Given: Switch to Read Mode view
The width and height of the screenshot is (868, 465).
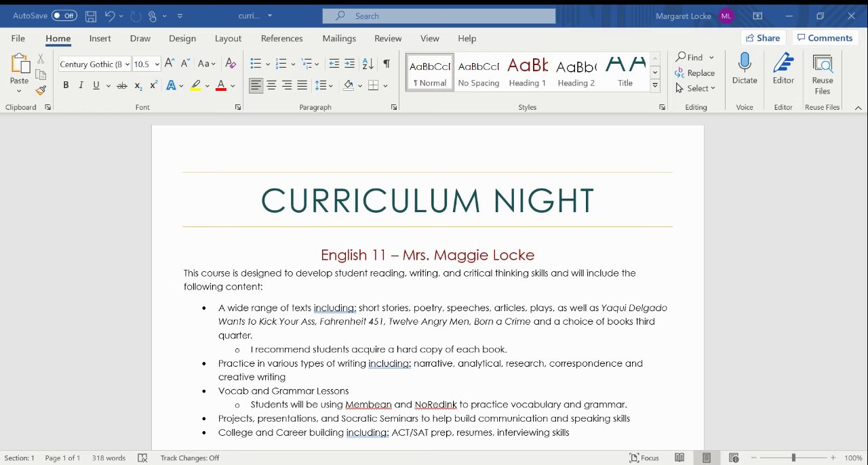Looking at the screenshot, I should click(x=679, y=458).
